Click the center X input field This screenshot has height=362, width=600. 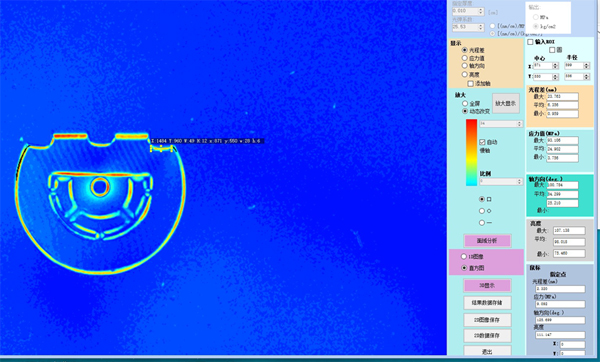tap(543, 66)
